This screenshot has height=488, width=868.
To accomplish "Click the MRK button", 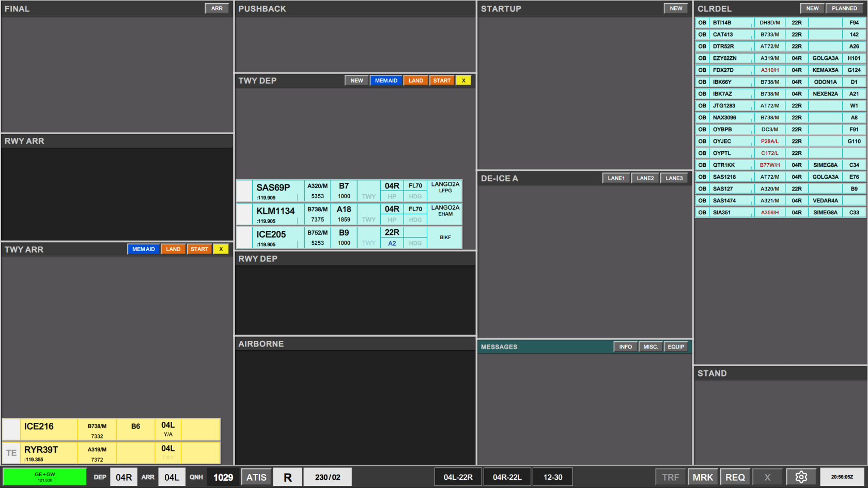I will [x=703, y=477].
